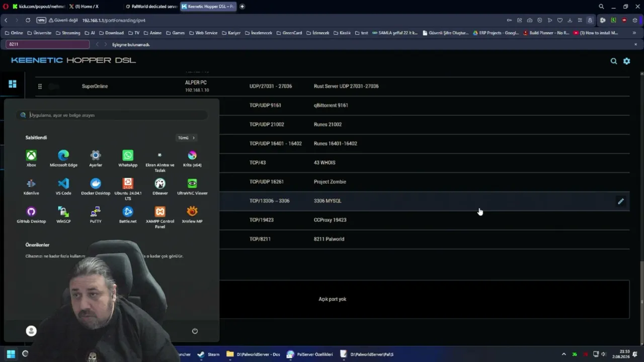The height and width of the screenshot is (362, 644).
Task: Open Kdenlive from pinned apps
Action: click(x=31, y=186)
